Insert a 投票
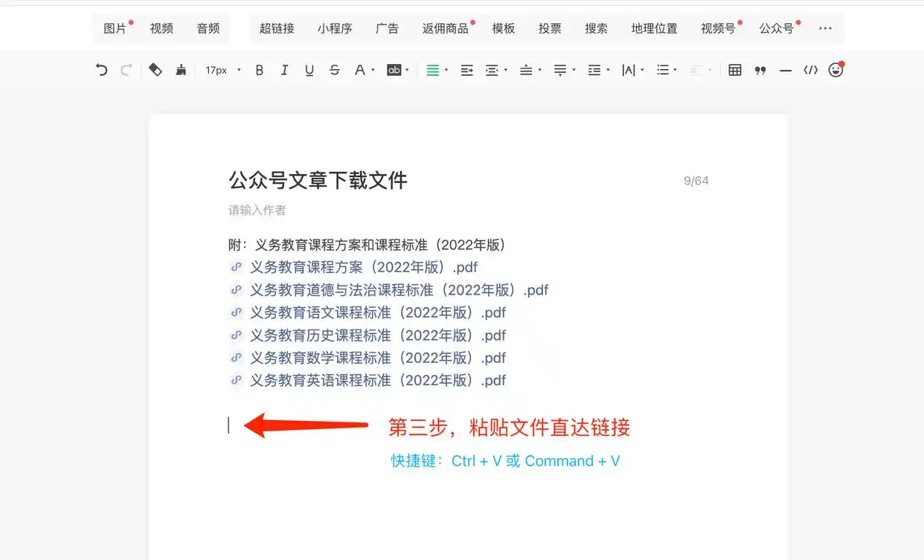 pos(550,28)
